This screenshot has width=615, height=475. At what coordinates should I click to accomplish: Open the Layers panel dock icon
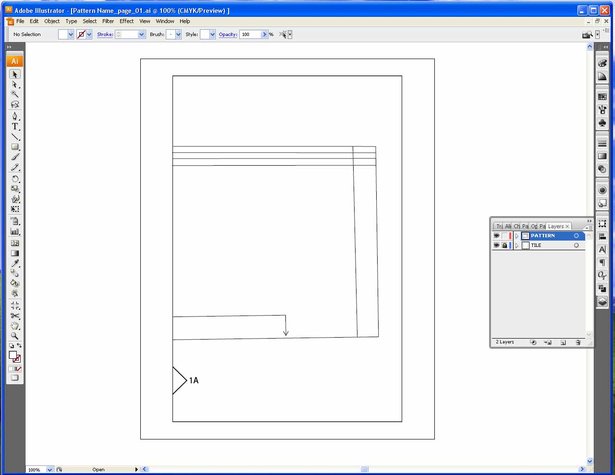pyautogui.click(x=602, y=302)
